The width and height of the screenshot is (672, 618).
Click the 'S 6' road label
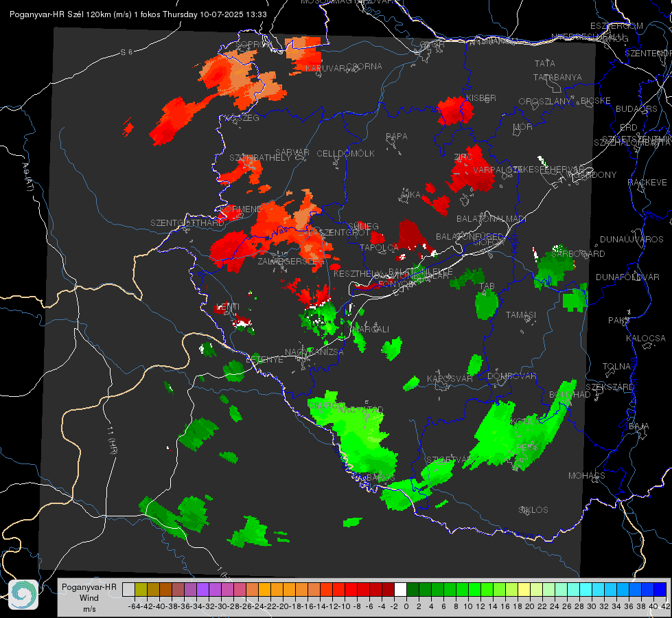click(126, 52)
